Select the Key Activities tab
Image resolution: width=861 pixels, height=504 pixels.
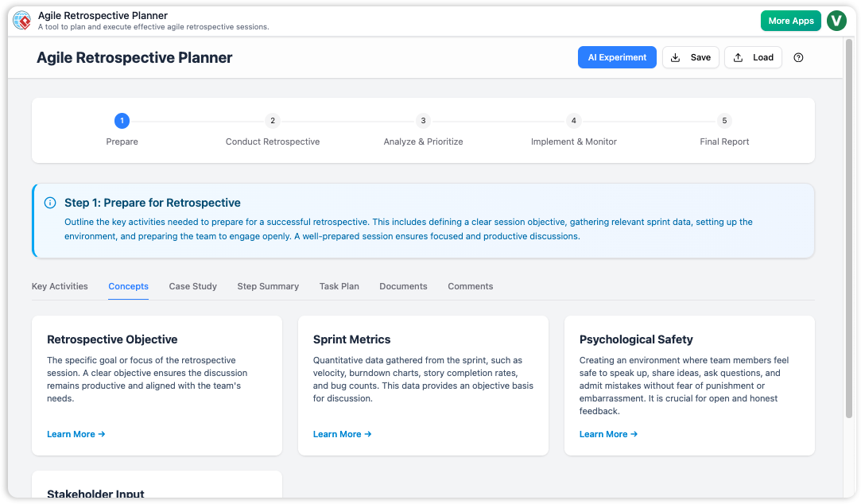click(x=60, y=286)
